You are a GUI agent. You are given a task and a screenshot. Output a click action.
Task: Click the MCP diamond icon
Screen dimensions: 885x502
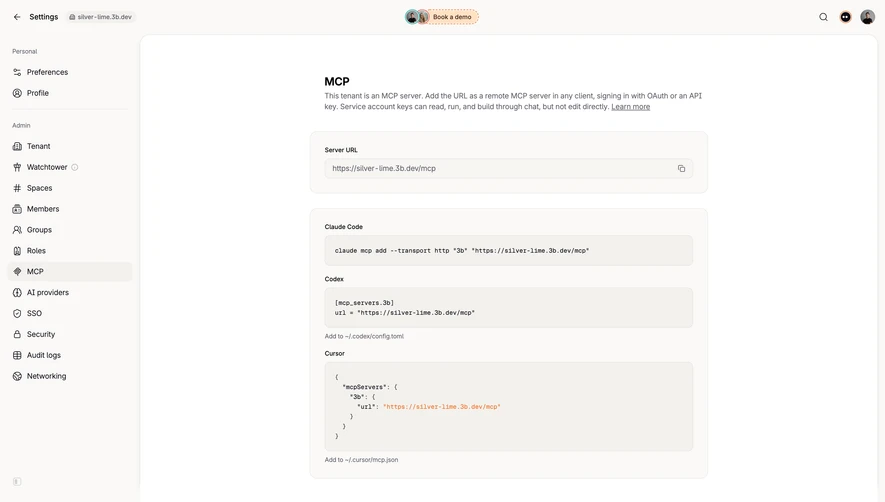(x=17, y=272)
